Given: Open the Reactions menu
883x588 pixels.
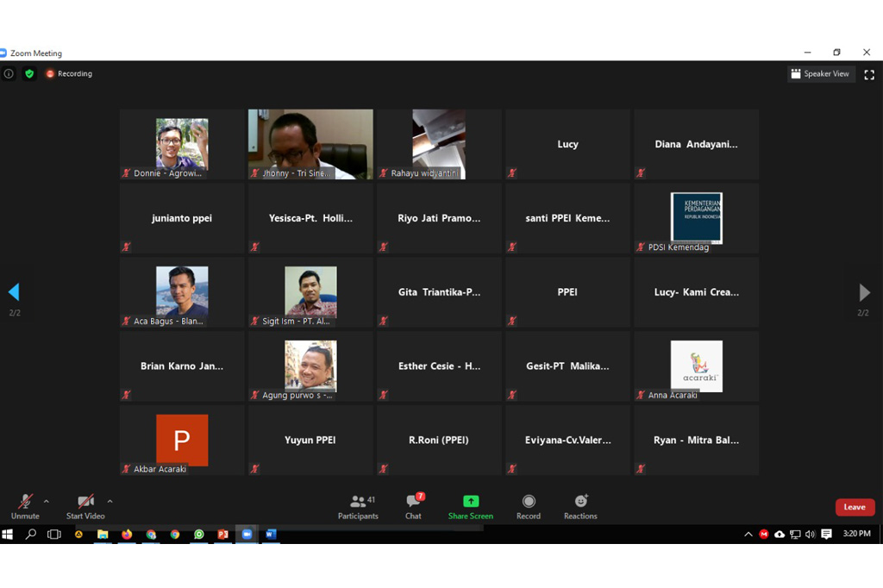Looking at the screenshot, I should coord(580,506).
